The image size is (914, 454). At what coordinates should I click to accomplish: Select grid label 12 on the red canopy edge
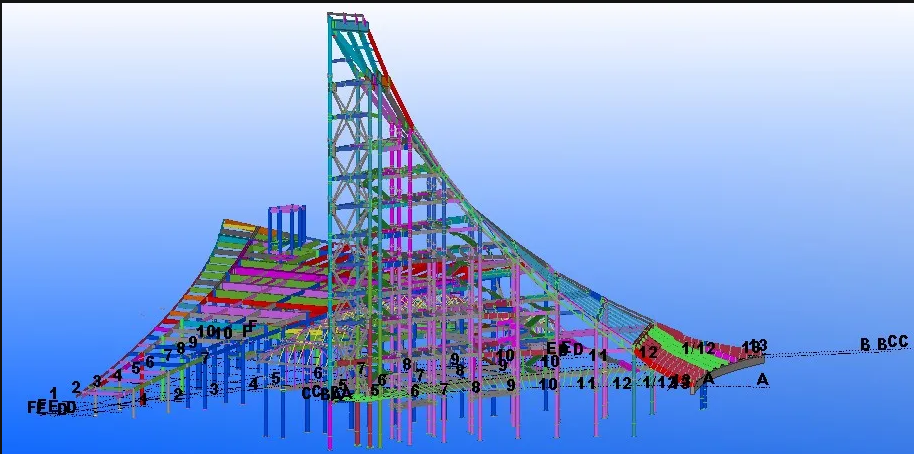(x=647, y=352)
